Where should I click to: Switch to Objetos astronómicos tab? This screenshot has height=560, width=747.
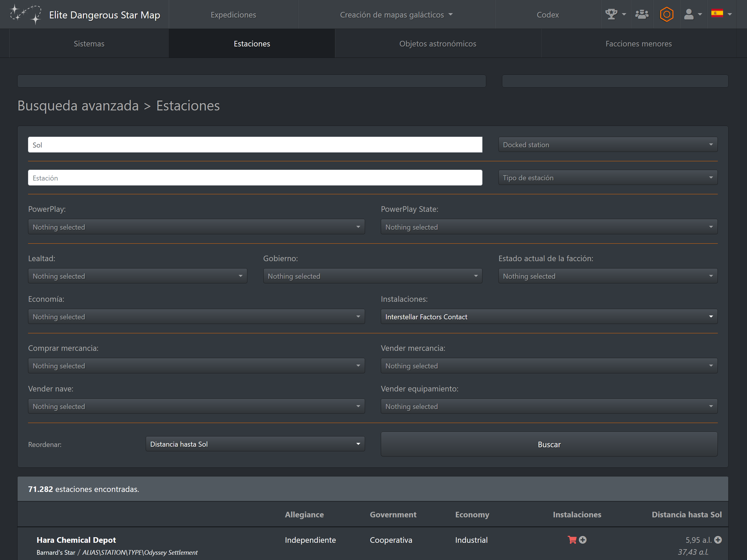pyautogui.click(x=438, y=44)
